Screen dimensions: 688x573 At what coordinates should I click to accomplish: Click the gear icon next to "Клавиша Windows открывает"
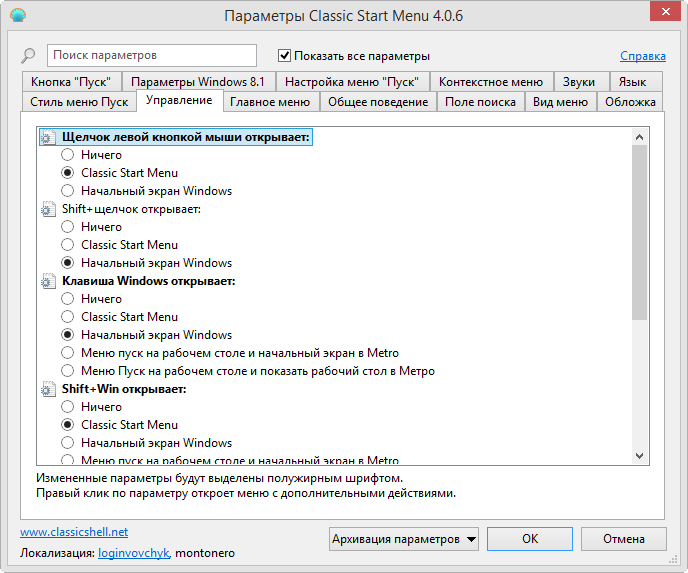pos(47,282)
